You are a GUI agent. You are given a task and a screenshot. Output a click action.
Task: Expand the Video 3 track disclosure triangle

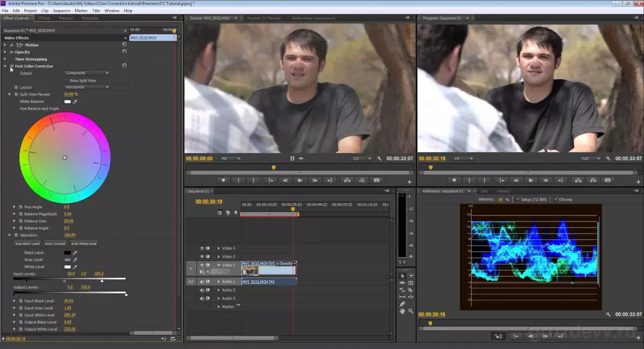coord(219,248)
